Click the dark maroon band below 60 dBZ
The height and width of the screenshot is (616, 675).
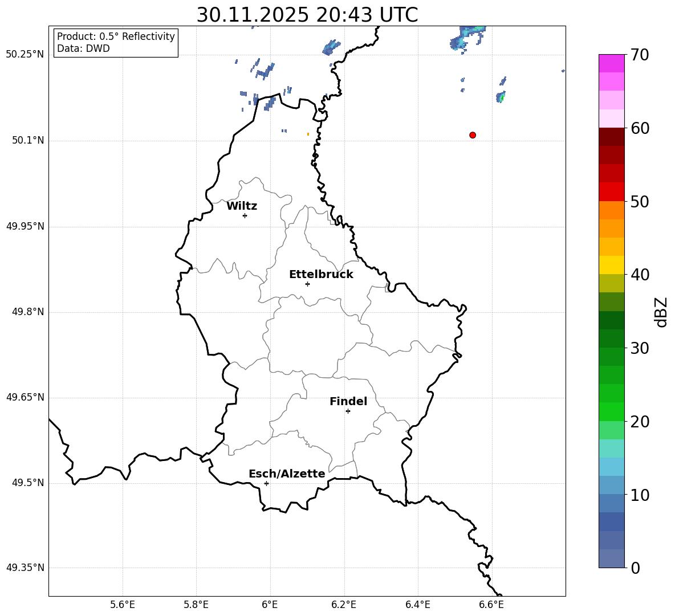click(x=612, y=137)
